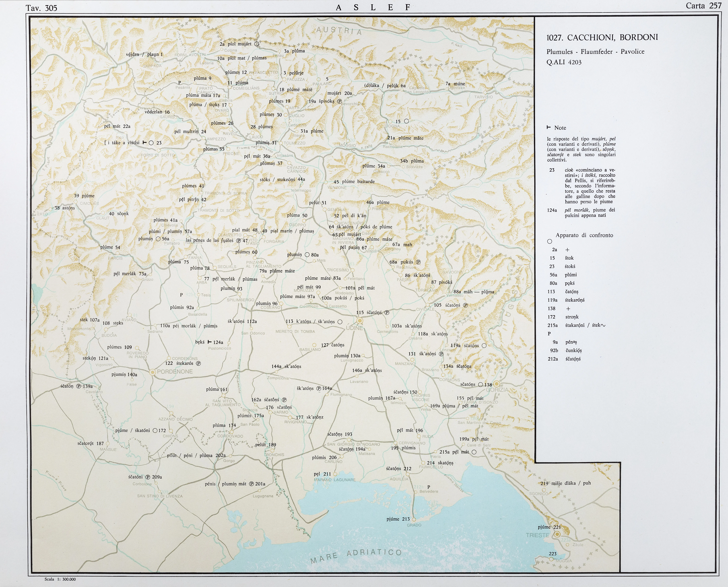Click the circle under Apparato di confronto
This screenshot has width=728, height=587.
tap(550, 241)
